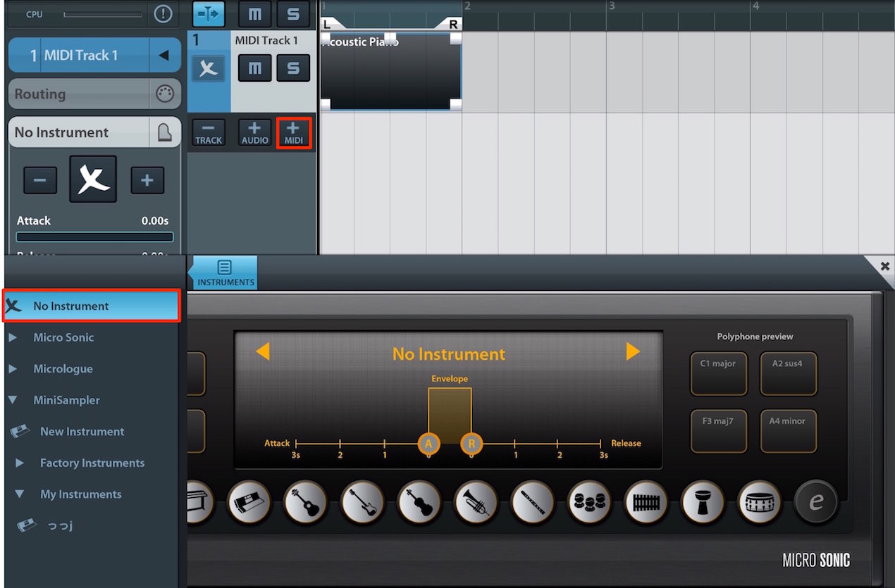Switch to the INSTRUMENTS tab

(226, 273)
